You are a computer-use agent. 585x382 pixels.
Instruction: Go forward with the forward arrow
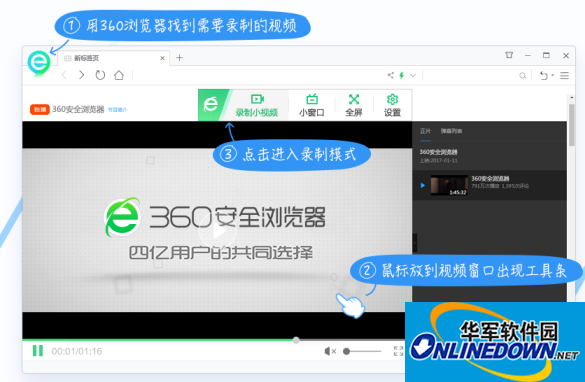point(81,75)
